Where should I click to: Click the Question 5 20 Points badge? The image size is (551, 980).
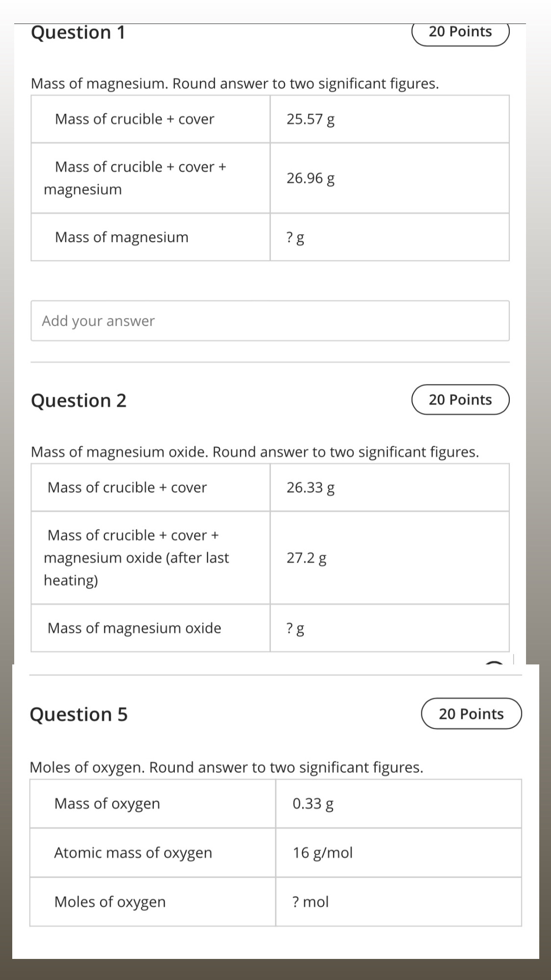[471, 713]
